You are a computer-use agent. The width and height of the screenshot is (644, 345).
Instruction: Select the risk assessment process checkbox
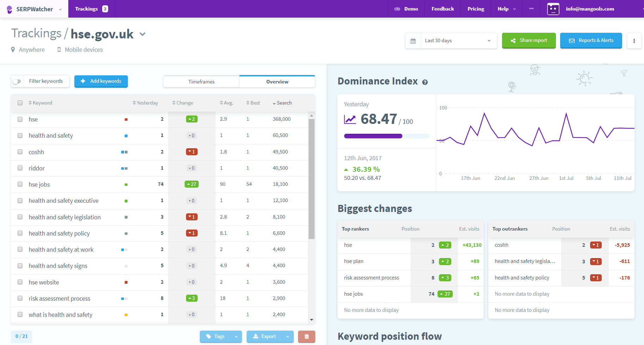[x=20, y=298]
